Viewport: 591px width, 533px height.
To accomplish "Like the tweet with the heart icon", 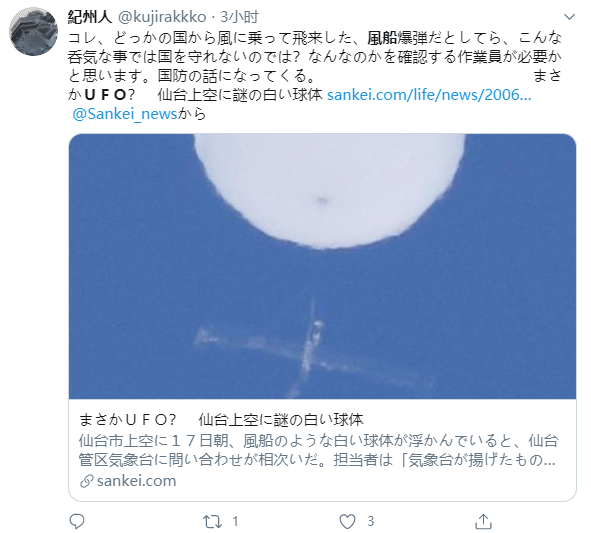I will (x=347, y=522).
